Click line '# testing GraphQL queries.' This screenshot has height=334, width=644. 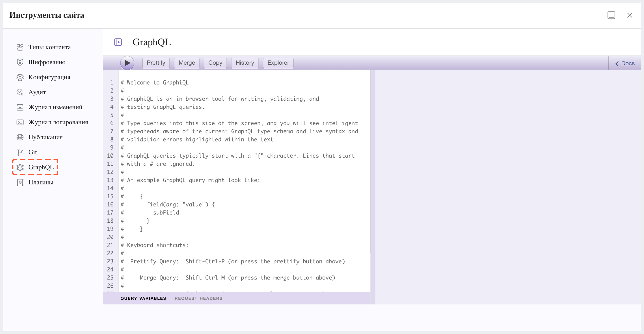click(x=163, y=107)
